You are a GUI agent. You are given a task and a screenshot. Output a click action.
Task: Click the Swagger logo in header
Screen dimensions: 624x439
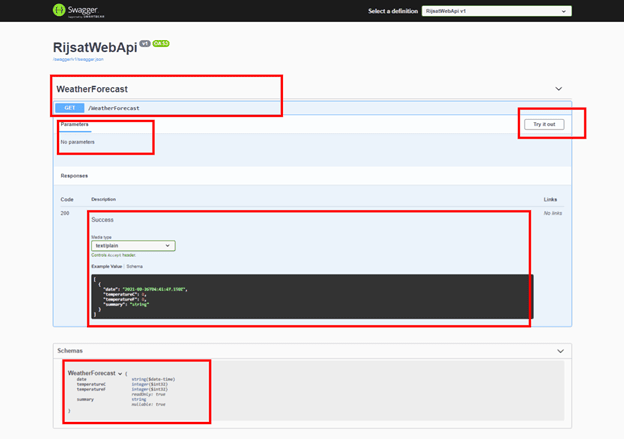77,11
